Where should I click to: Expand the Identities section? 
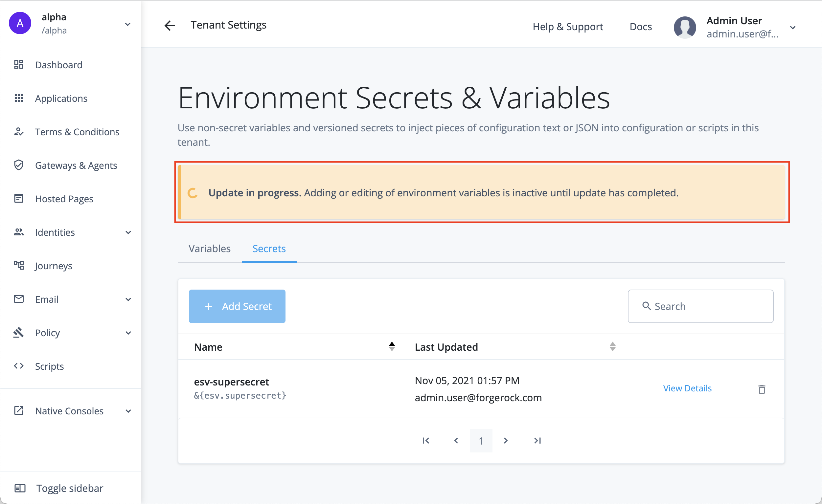click(128, 232)
